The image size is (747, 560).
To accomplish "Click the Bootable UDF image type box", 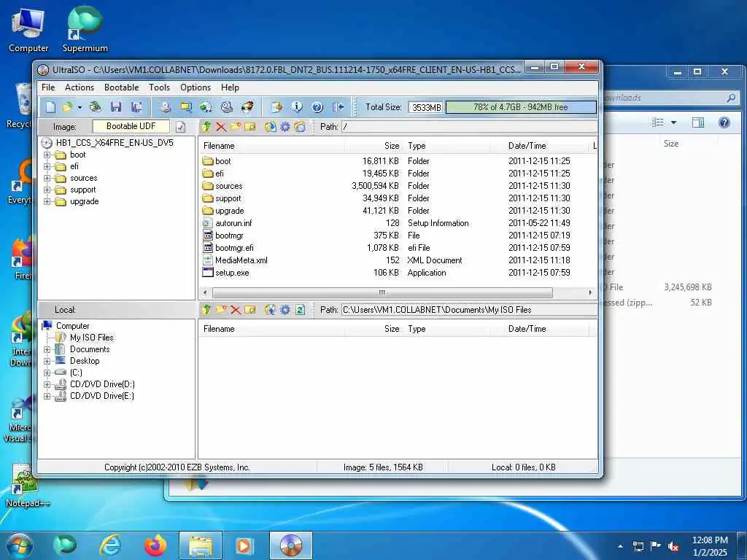I will coord(131,126).
